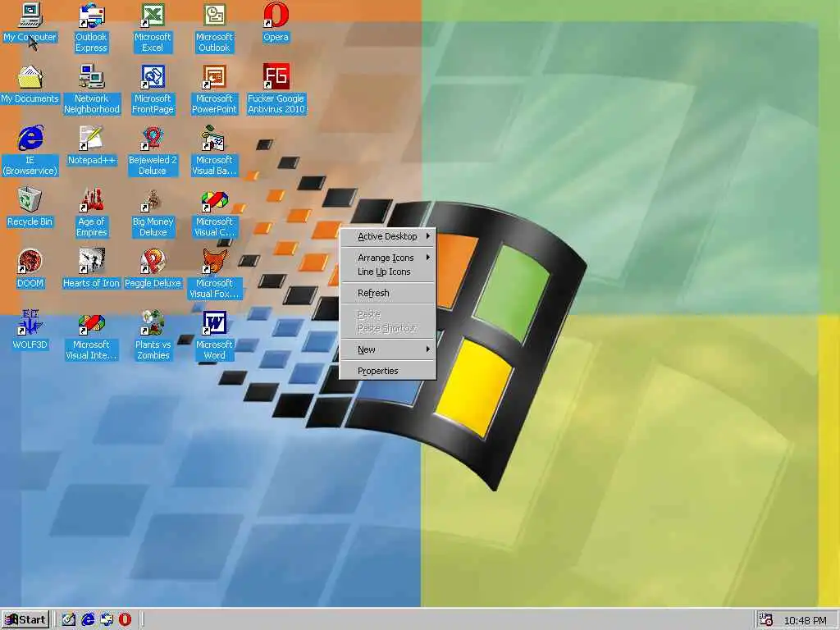840x630 pixels.
Task: Click the Show Desktop quick launch icon
Action: click(69, 620)
